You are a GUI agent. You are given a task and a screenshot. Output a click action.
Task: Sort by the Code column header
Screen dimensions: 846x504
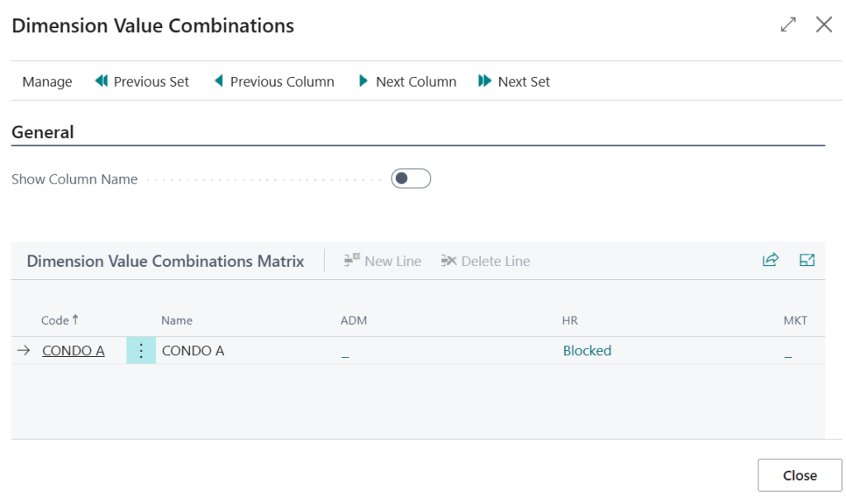56,320
